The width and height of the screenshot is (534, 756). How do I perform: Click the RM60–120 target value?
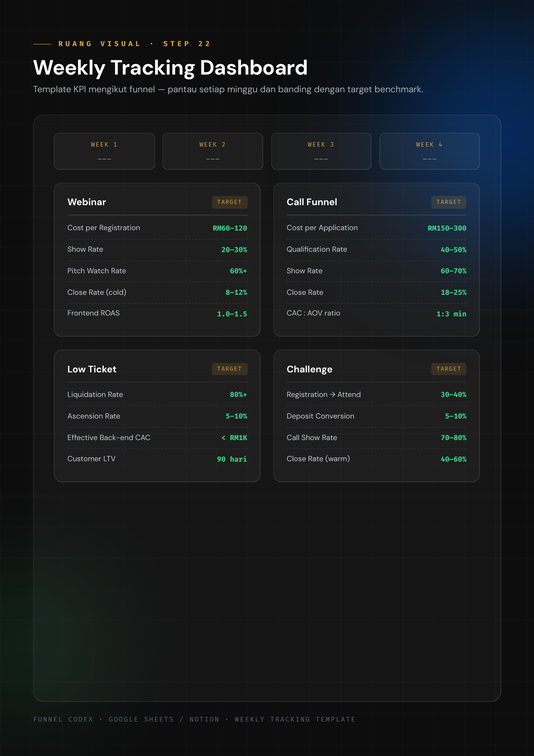(230, 228)
